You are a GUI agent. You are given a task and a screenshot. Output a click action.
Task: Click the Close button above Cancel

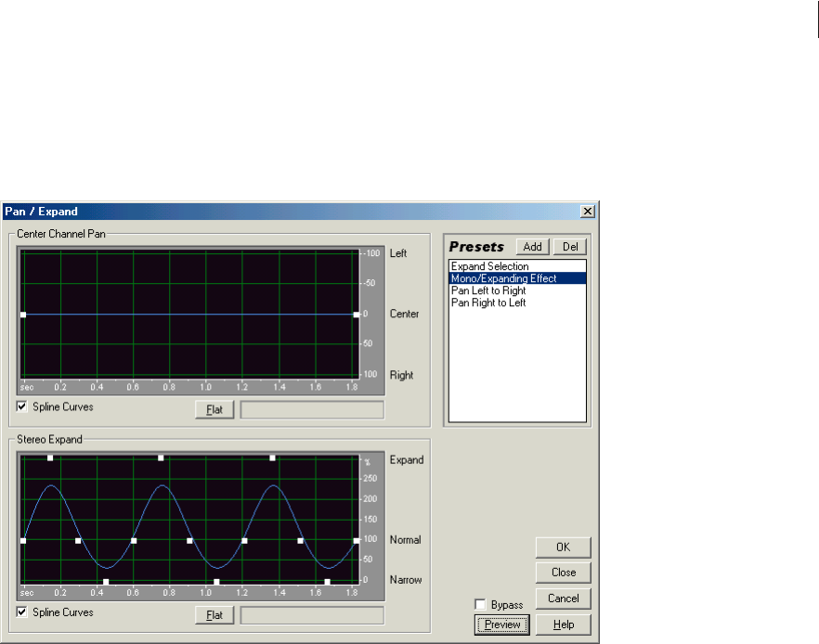click(x=563, y=573)
